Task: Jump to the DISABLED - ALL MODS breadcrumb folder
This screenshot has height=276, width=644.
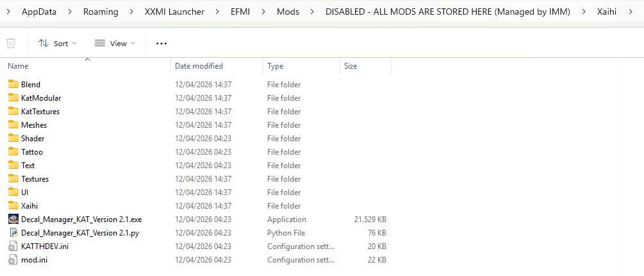Action: 448,12
